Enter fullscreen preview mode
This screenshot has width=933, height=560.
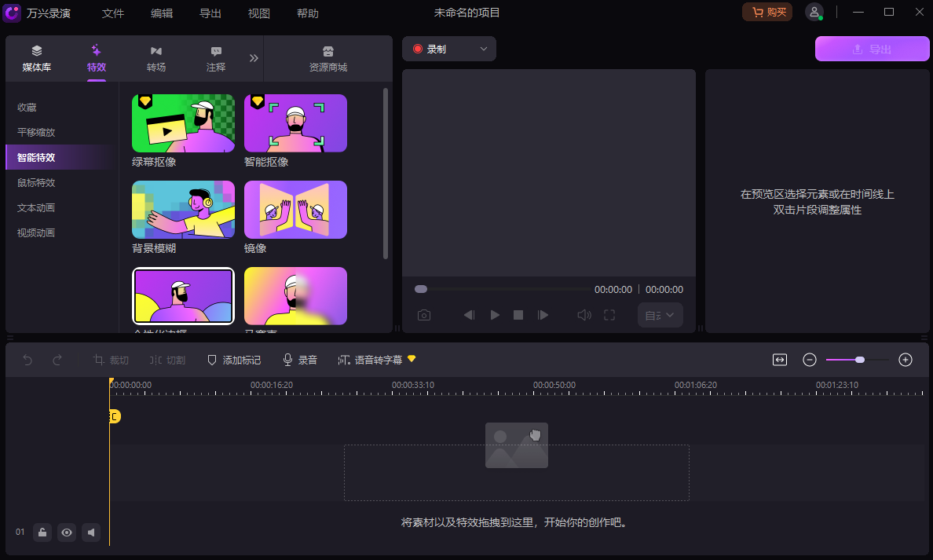[x=609, y=314]
